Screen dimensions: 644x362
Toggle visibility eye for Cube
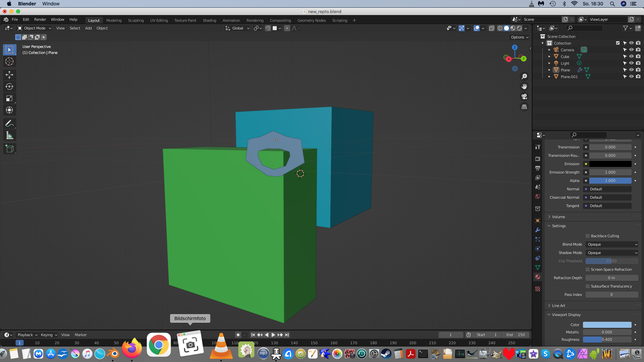[x=631, y=56]
